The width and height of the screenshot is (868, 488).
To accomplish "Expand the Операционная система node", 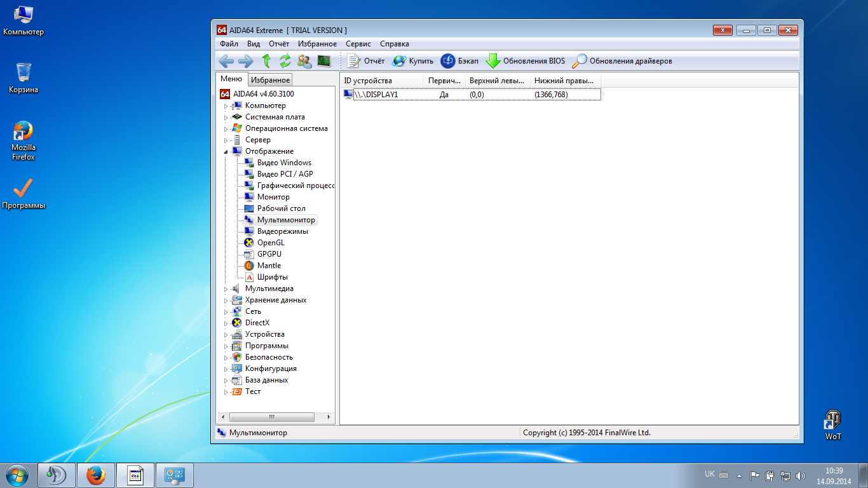I will tap(225, 129).
